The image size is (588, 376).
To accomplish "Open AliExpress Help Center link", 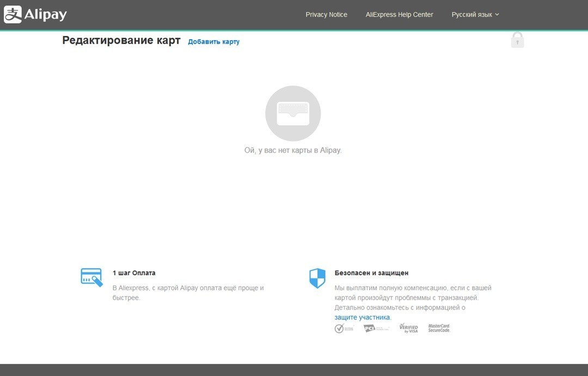I will pos(400,15).
